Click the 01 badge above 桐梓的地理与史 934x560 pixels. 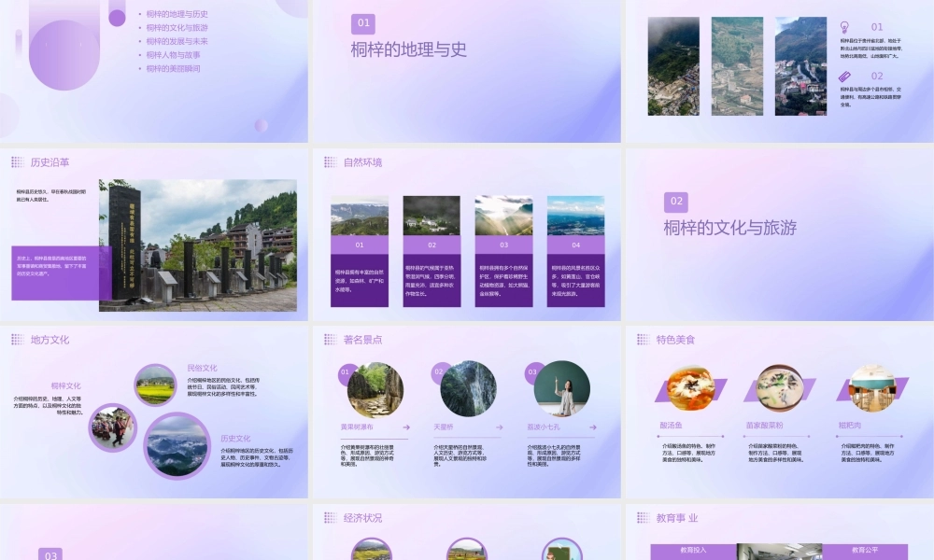point(363,24)
